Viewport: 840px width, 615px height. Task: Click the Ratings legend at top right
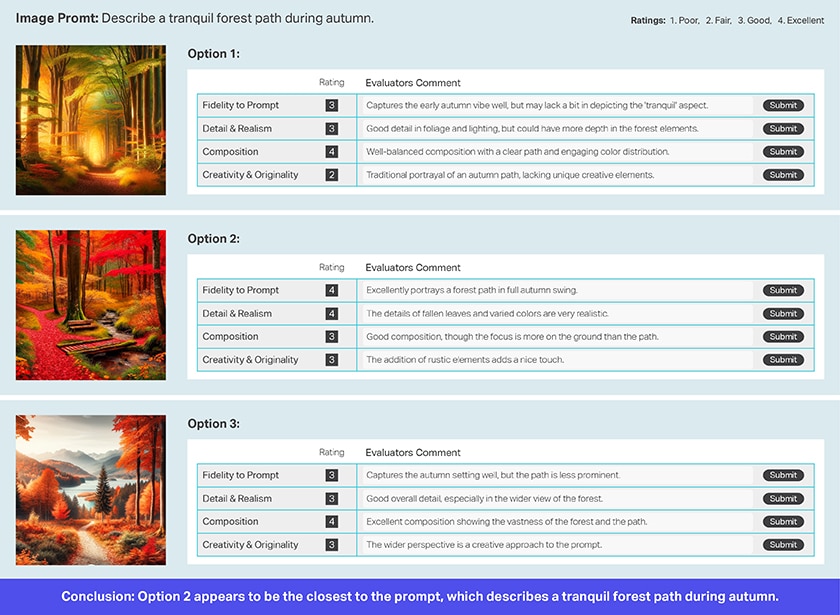pyautogui.click(x=727, y=20)
